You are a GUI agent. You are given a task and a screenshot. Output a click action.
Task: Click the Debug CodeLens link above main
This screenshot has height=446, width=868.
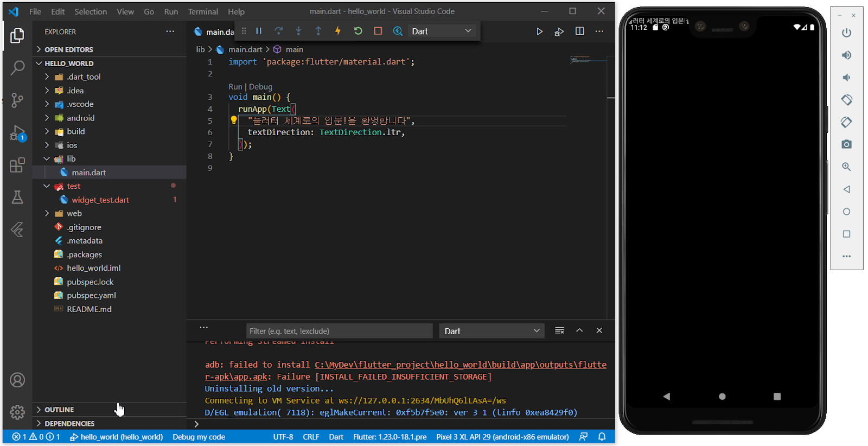pyautogui.click(x=260, y=87)
